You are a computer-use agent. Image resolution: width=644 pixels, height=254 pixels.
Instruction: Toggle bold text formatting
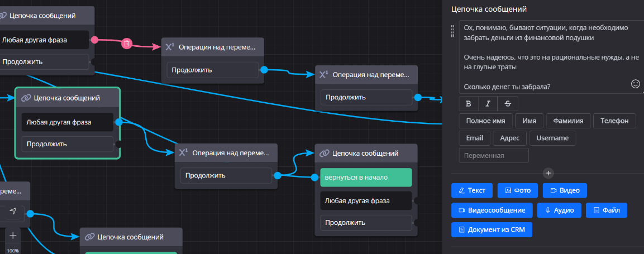coord(469,103)
